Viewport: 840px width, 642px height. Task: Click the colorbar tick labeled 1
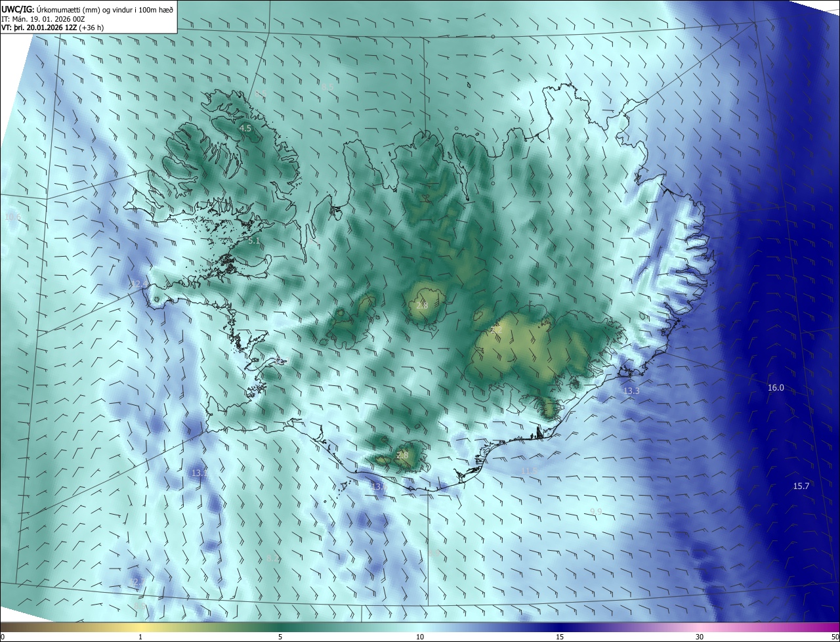(x=140, y=637)
